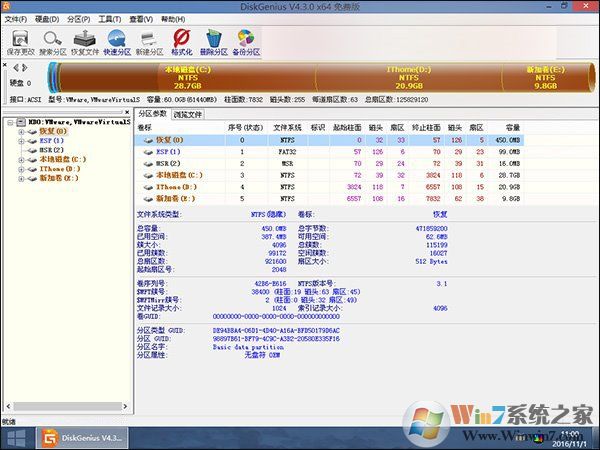Open the 文件(F) menu
The image size is (600, 450).
click(x=15, y=18)
